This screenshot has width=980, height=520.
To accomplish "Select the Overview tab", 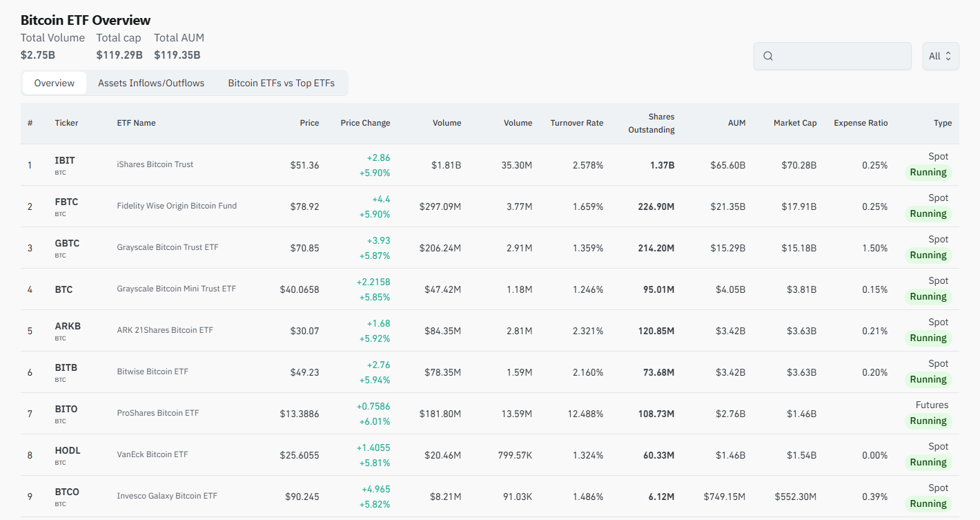I will coord(55,83).
